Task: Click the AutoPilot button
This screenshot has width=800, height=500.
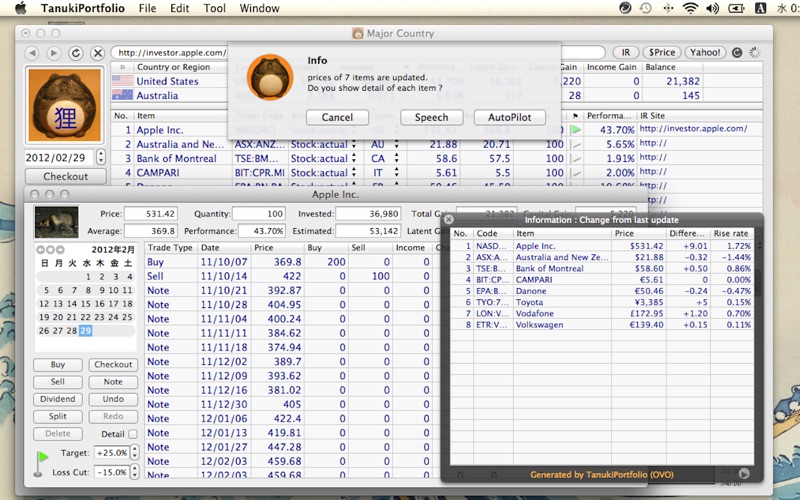Action: 510,117
